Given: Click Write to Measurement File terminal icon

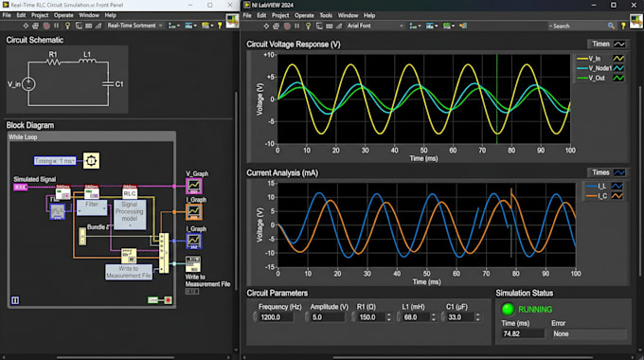Looking at the screenshot, I should (193, 264).
